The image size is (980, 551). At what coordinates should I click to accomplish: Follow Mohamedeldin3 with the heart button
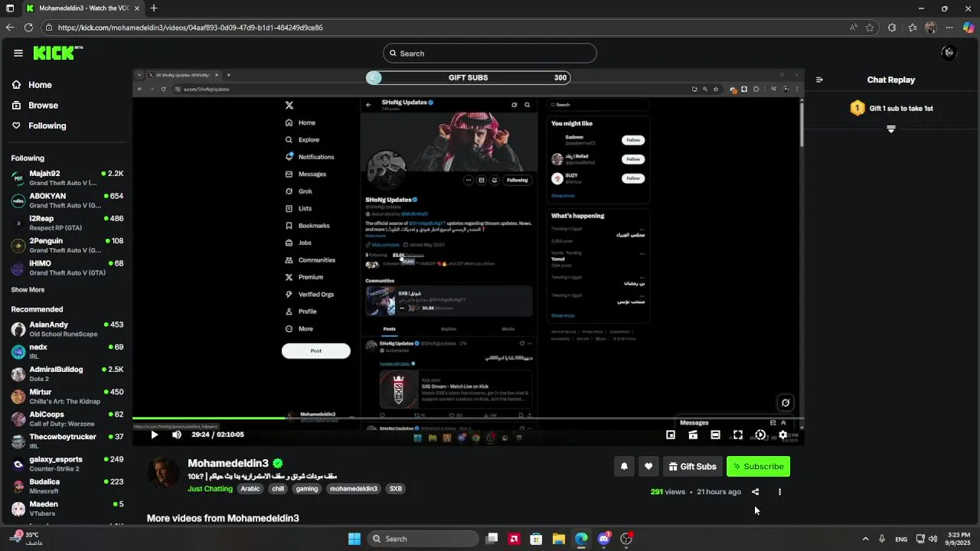648,466
